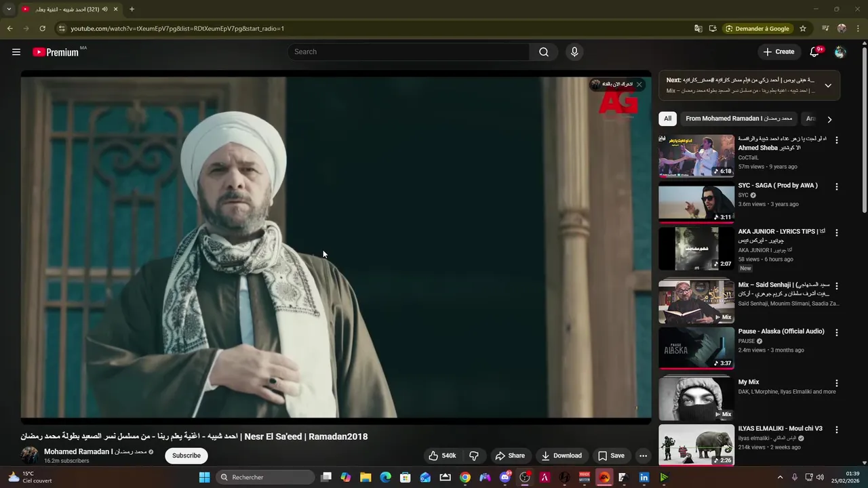This screenshot has width=868, height=488.
Task: Open weather widget showing 15°C
Action: click(x=31, y=477)
